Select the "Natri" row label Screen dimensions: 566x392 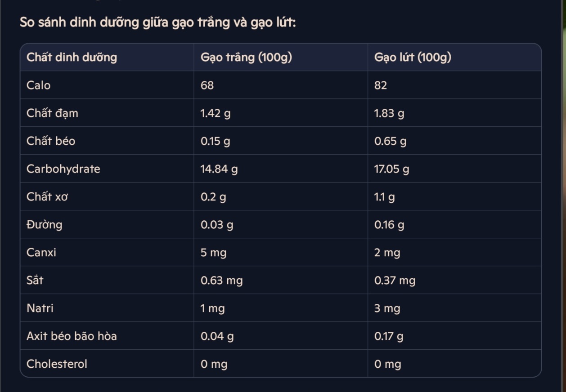click(x=40, y=308)
